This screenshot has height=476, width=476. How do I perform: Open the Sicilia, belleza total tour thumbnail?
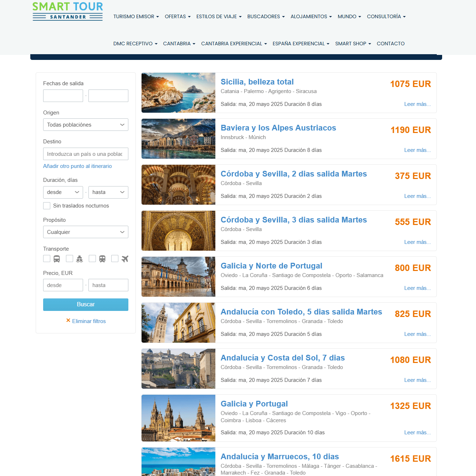[x=178, y=93]
